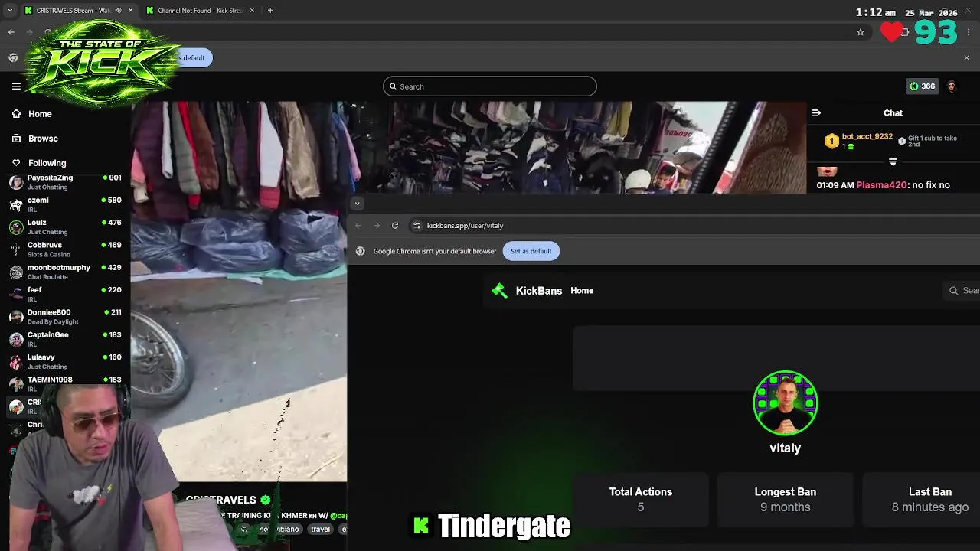Click Set as default button
This screenshot has height=551, width=980.
(531, 251)
